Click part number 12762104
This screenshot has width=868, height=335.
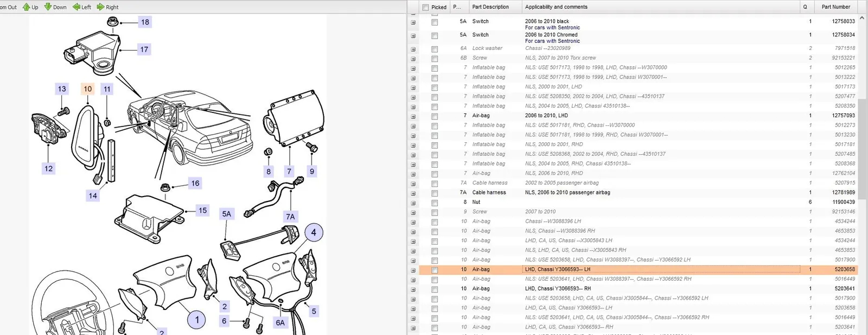click(843, 173)
